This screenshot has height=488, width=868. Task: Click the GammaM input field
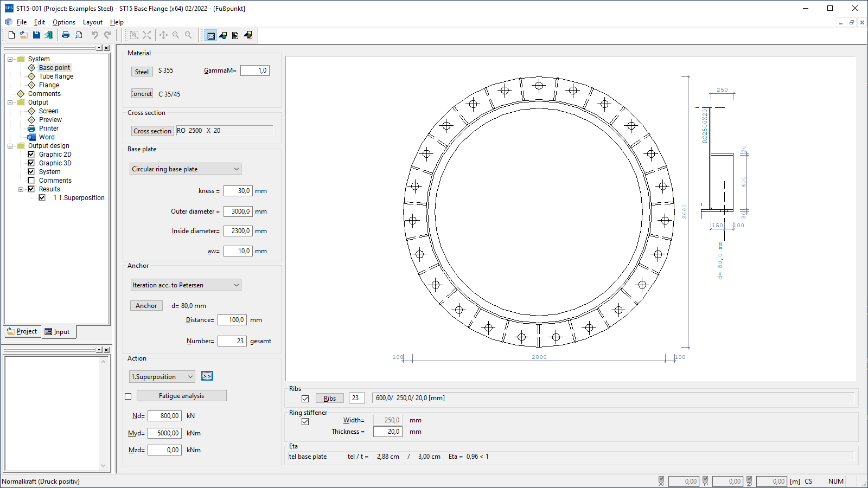tap(255, 70)
